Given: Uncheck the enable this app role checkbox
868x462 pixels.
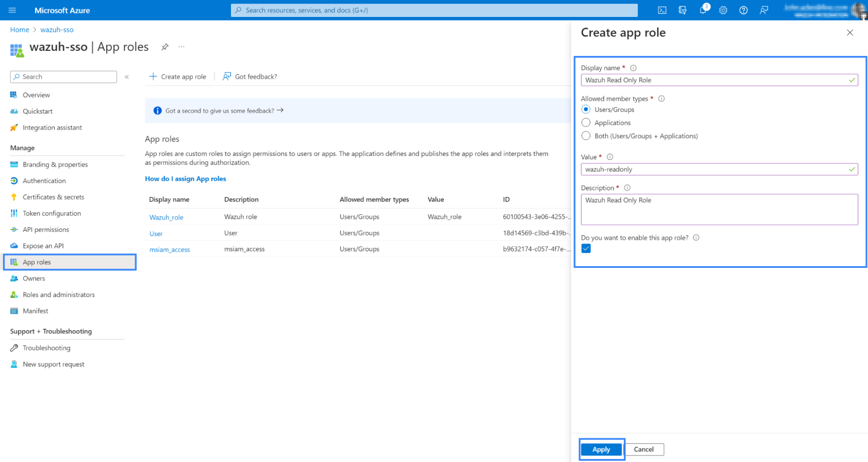Looking at the screenshot, I should [586, 248].
